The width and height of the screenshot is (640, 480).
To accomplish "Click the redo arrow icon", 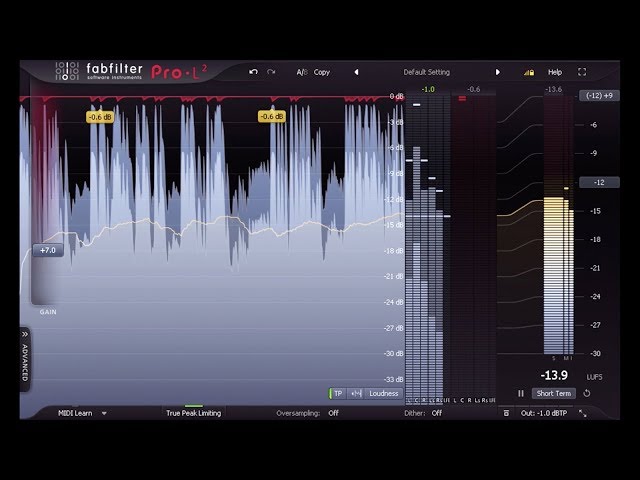I will coord(271,72).
